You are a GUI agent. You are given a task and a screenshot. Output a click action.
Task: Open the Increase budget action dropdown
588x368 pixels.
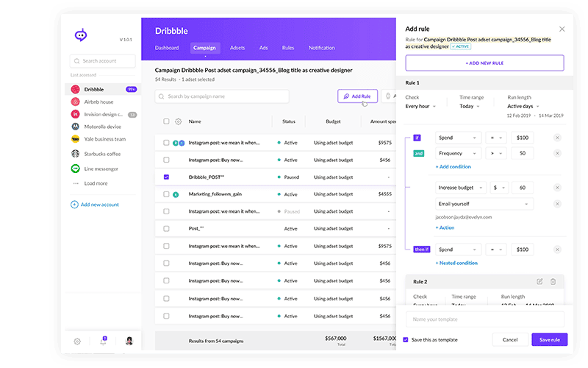[459, 188]
